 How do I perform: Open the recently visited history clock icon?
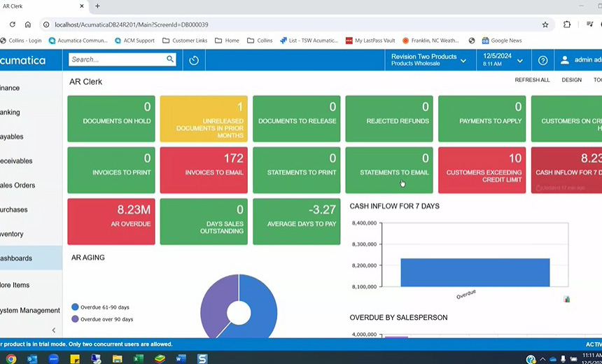pos(194,60)
